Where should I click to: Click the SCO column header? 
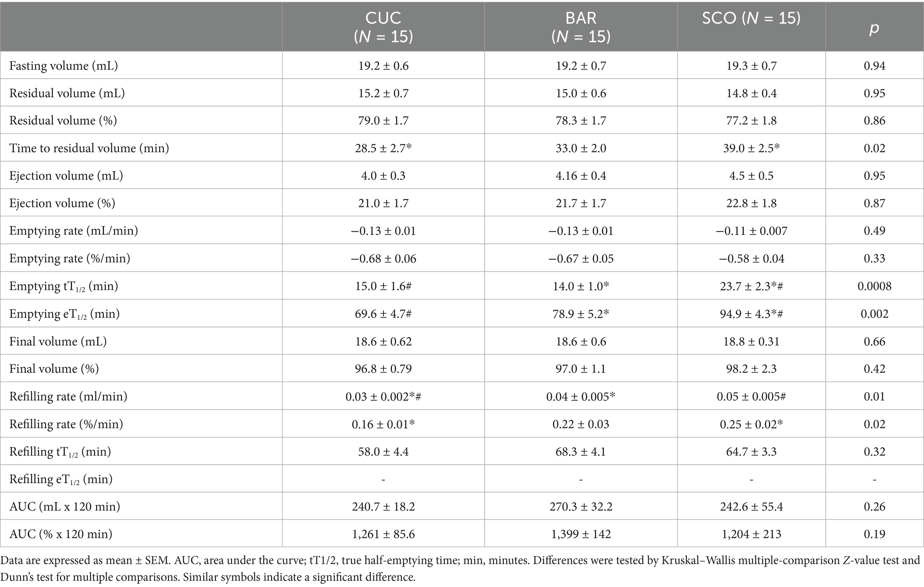[751, 18]
